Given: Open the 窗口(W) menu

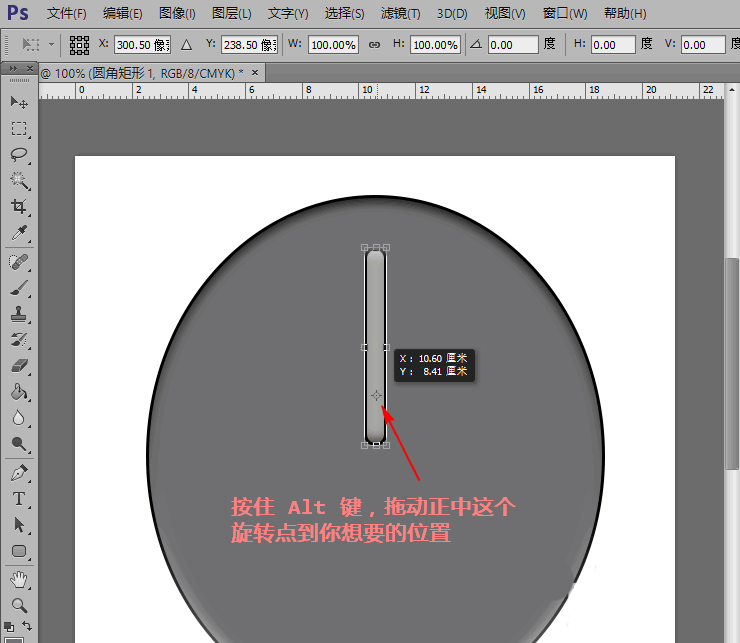Looking at the screenshot, I should pos(564,13).
